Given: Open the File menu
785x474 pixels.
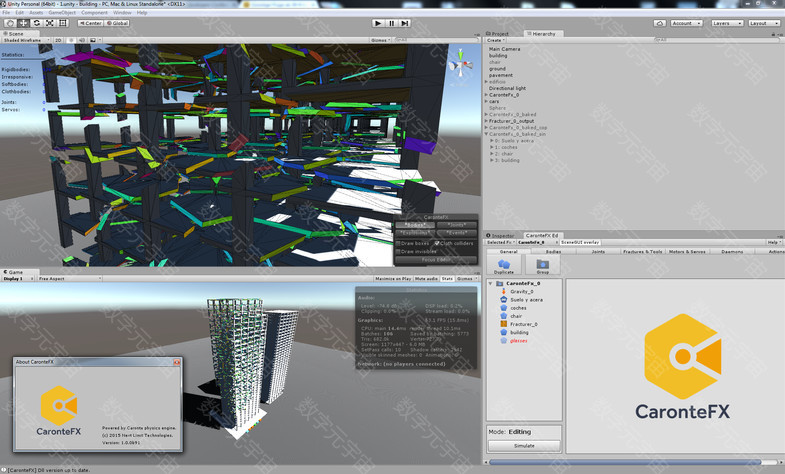Looking at the screenshot, I should click(x=6, y=13).
